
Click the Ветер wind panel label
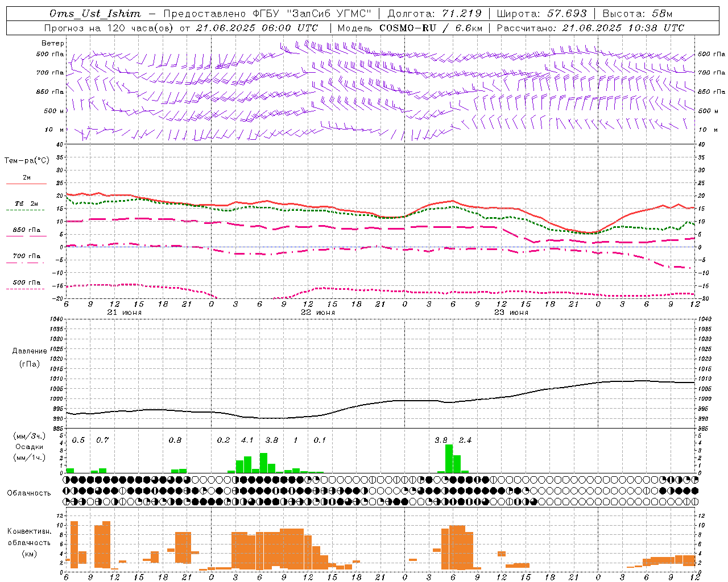pos(53,43)
